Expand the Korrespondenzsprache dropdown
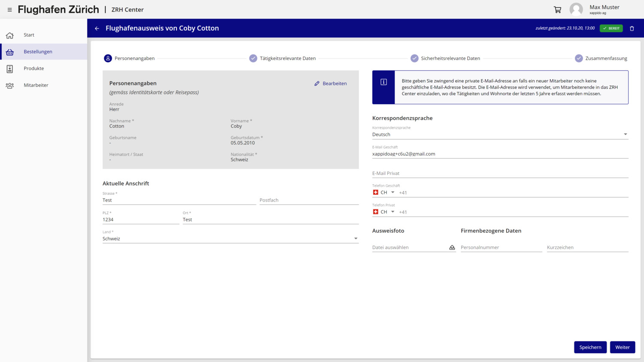The image size is (644, 362). pyautogui.click(x=625, y=134)
